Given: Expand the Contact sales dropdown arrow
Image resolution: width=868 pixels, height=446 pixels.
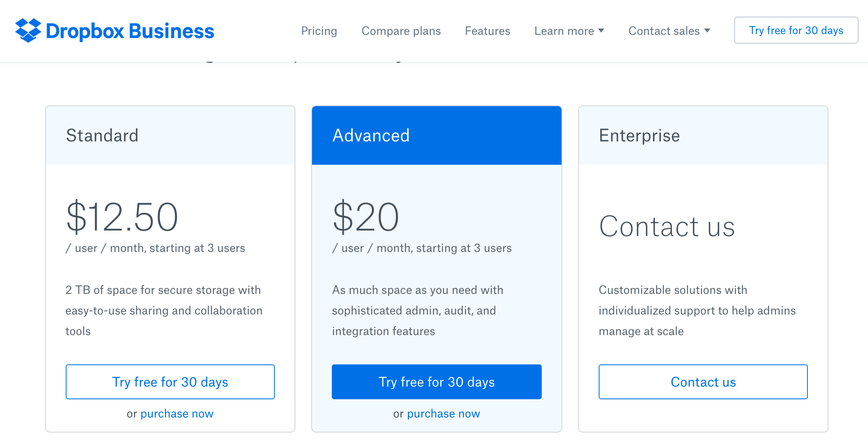Looking at the screenshot, I should click(707, 30).
